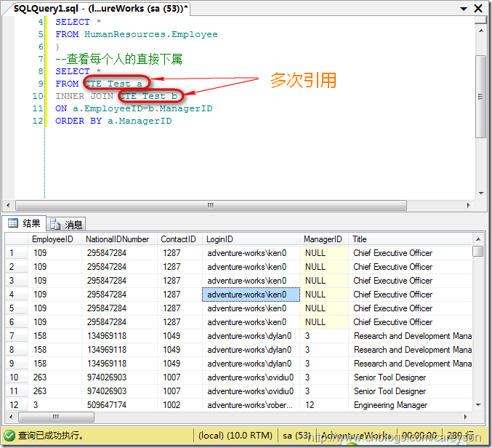This screenshot has width=492, height=448.
Task: Click 'Senior Tool Designer' in row 10
Action: pos(390,377)
